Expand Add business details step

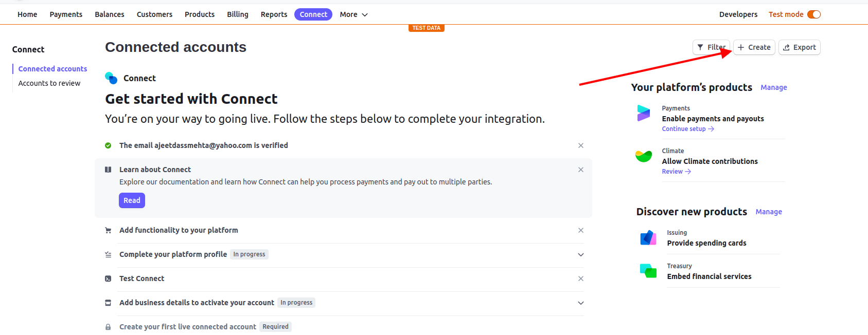581,303
